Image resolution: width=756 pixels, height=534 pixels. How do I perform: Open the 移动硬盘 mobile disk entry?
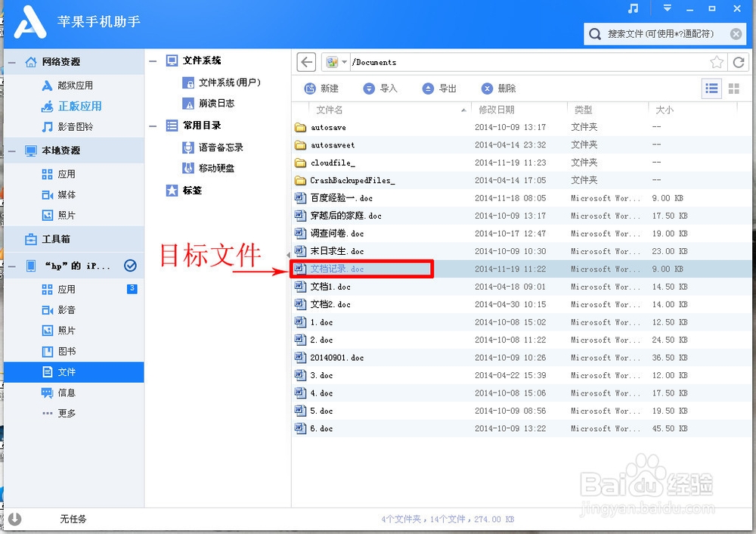tap(213, 168)
